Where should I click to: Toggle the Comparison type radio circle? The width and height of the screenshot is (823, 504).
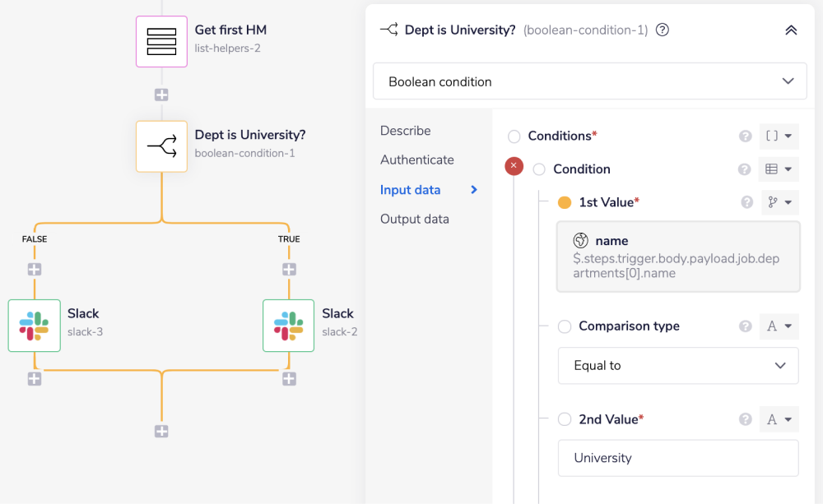pyautogui.click(x=565, y=326)
